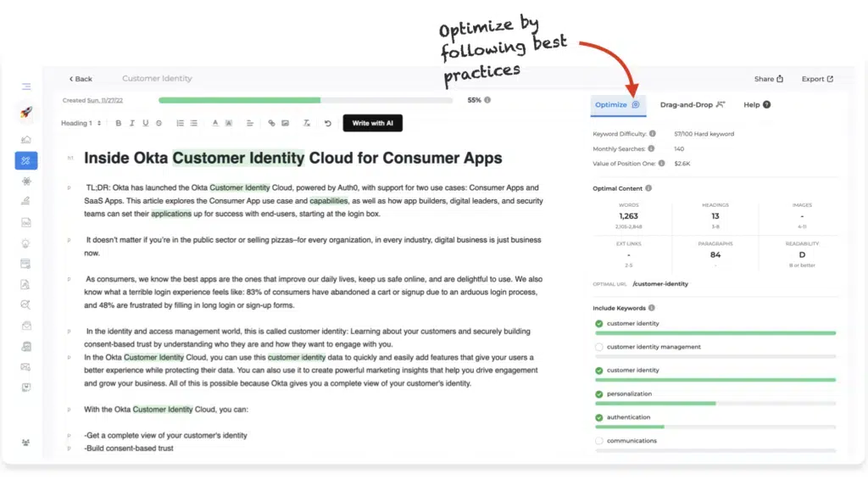868x502 pixels.
Task: Click the insert image toolbar icon
Action: [285, 123]
